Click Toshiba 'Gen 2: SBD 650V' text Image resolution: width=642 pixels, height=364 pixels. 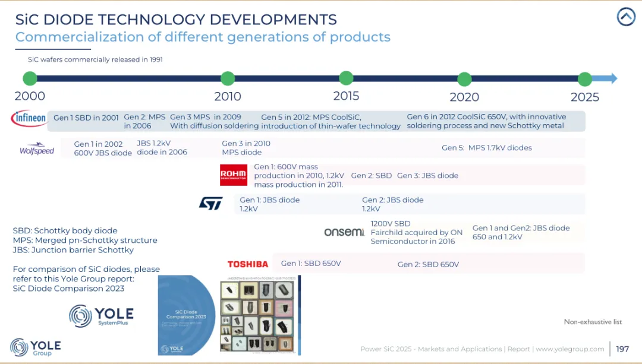click(x=428, y=265)
